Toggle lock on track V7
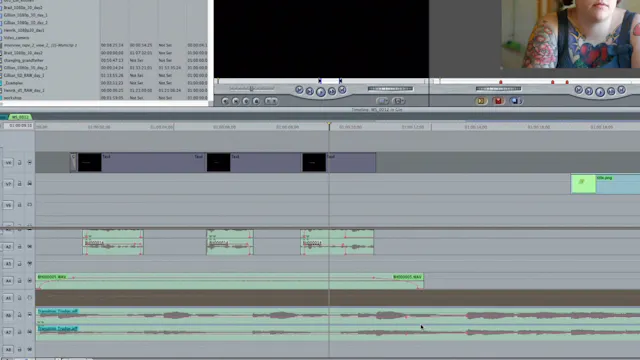640x360 pixels. pyautogui.click(x=19, y=184)
